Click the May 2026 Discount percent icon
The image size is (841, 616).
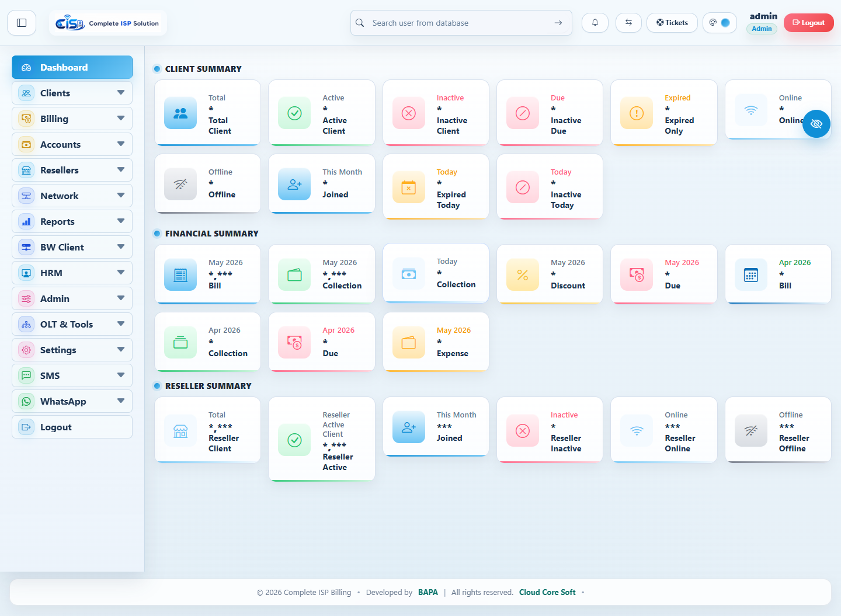coord(523,274)
